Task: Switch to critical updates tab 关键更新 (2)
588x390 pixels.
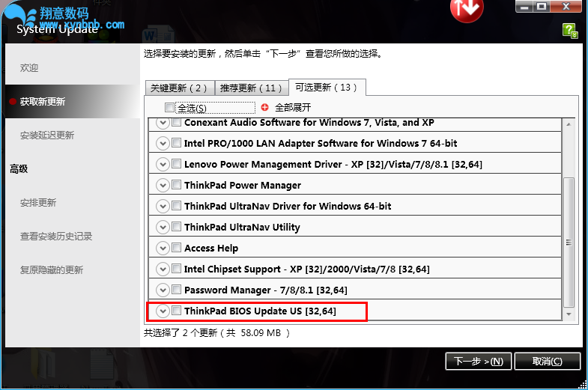Action: point(180,88)
